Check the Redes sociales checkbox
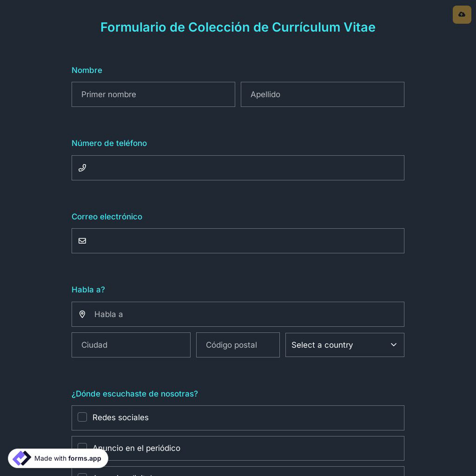 pyautogui.click(x=82, y=417)
